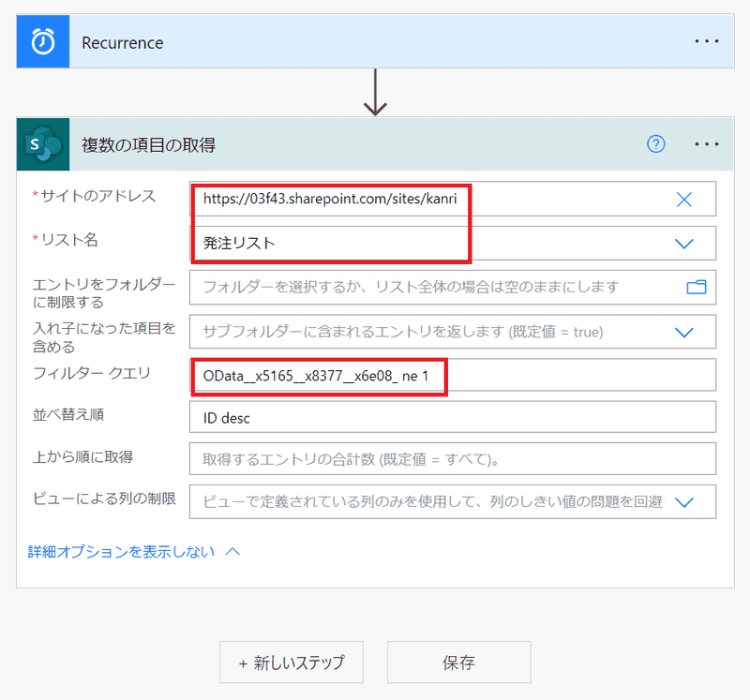Collapse options via 詳細オプションを表示しない
750x700 pixels.
pyautogui.click(x=134, y=552)
